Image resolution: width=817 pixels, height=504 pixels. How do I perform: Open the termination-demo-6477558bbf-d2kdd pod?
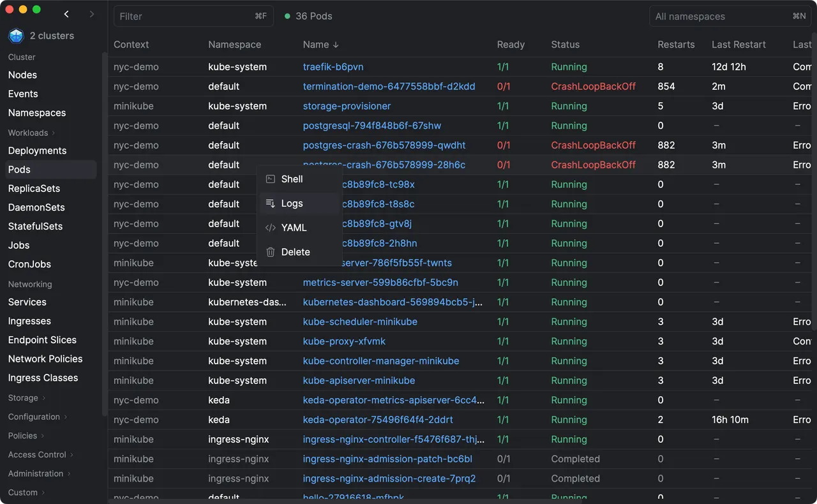click(x=389, y=87)
